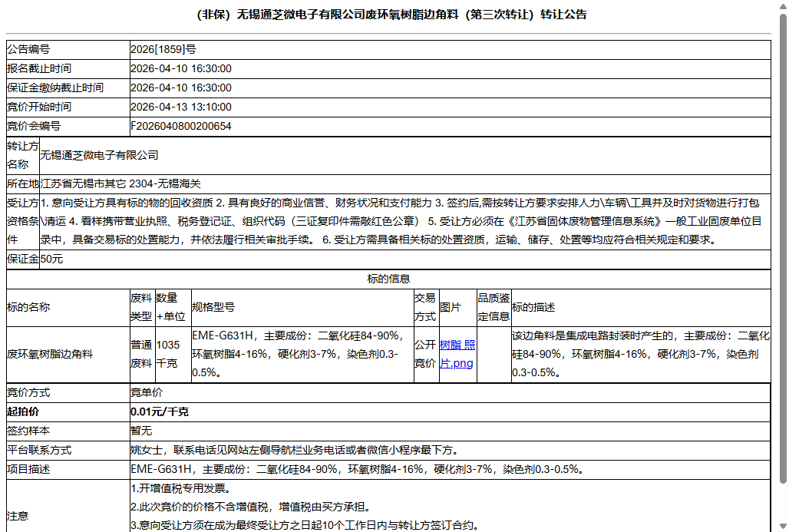The height and width of the screenshot is (532, 789).
Task: Click note 3 about signing within 10个工作日
Action: [305, 525]
